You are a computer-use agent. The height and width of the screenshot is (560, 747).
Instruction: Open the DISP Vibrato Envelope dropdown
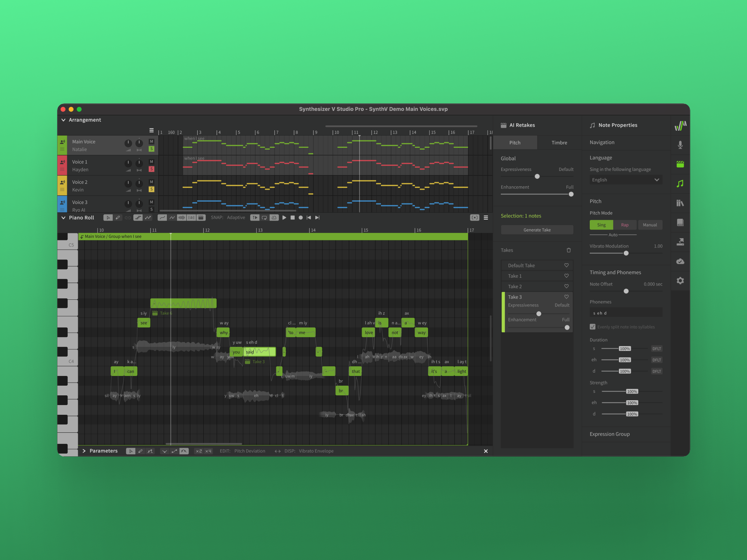[316, 451]
